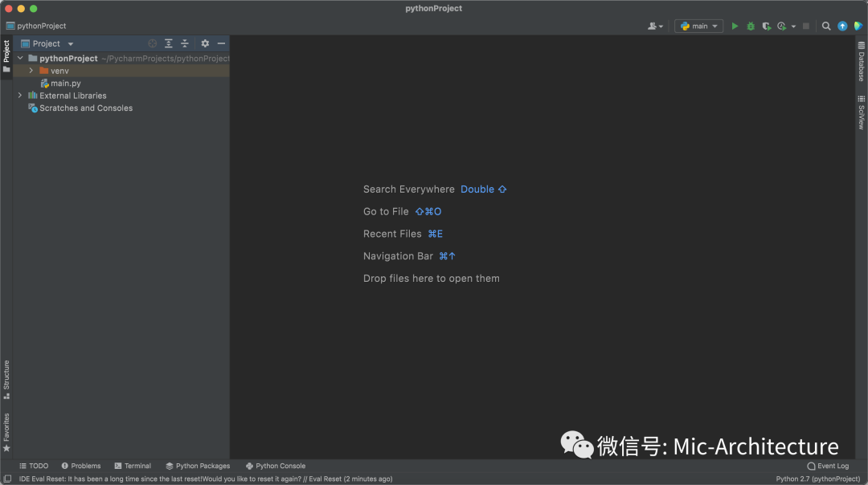The image size is (868, 485).
Task: Click the Recent Files shortcut hint
Action: point(403,234)
